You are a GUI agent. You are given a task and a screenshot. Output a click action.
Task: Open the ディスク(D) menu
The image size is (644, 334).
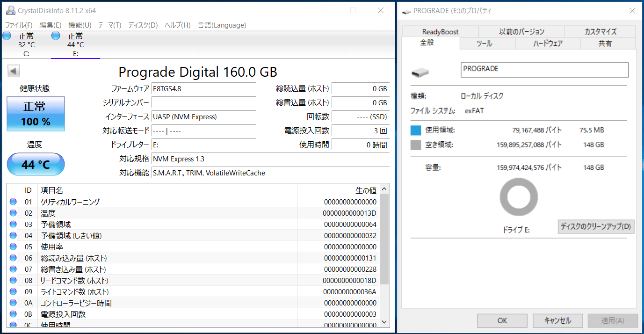coord(143,25)
